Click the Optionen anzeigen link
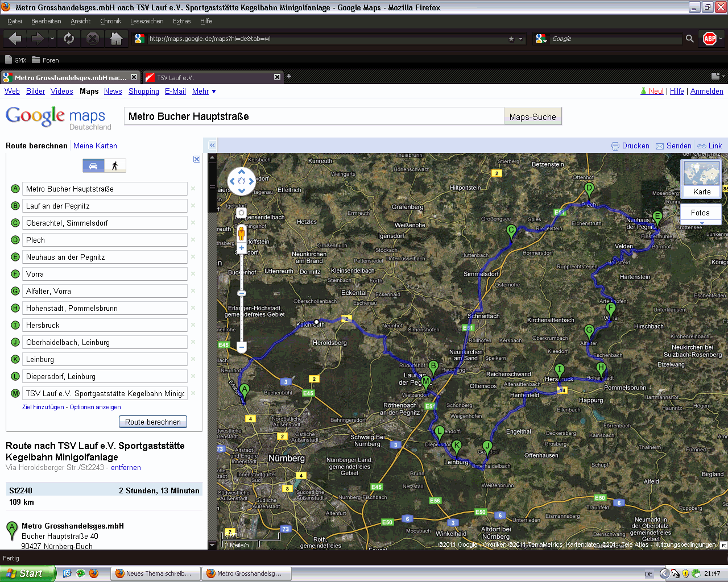Screen dimensions: 728x582 95,407
